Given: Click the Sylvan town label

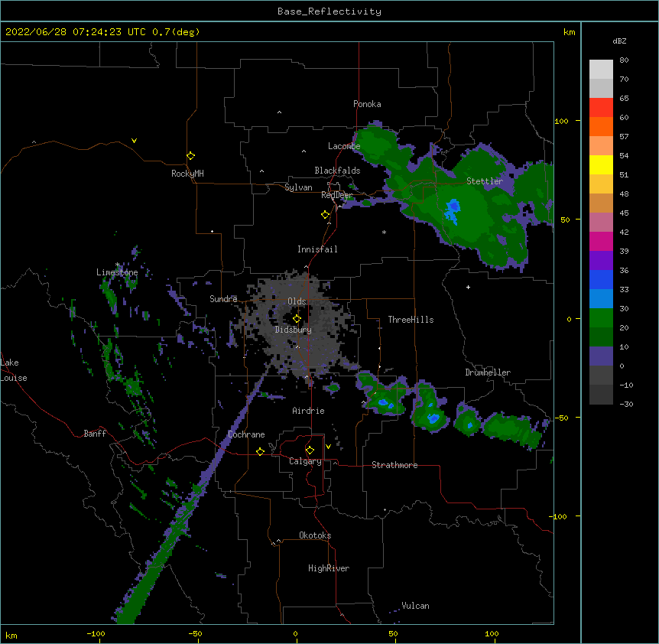Looking at the screenshot, I should coord(298,187).
